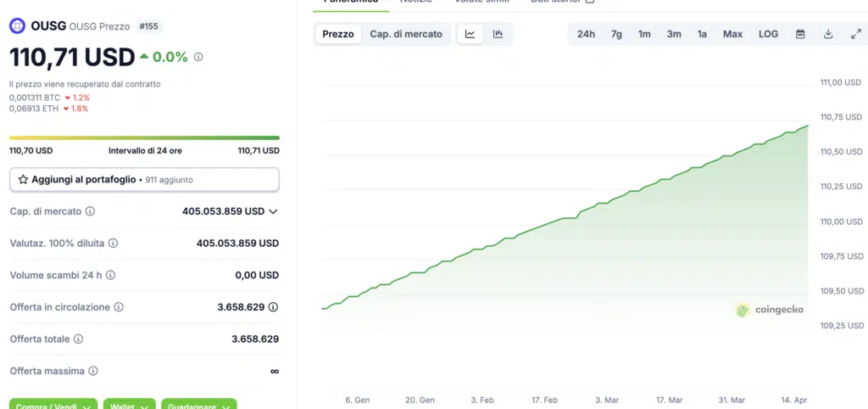This screenshot has width=868, height=409.
Task: Open the calendar date range picker
Action: pos(800,34)
